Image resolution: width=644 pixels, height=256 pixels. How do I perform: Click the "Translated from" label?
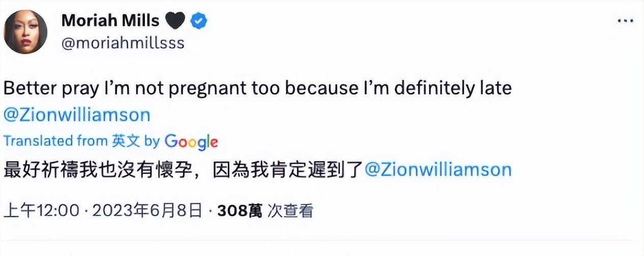click(x=55, y=141)
